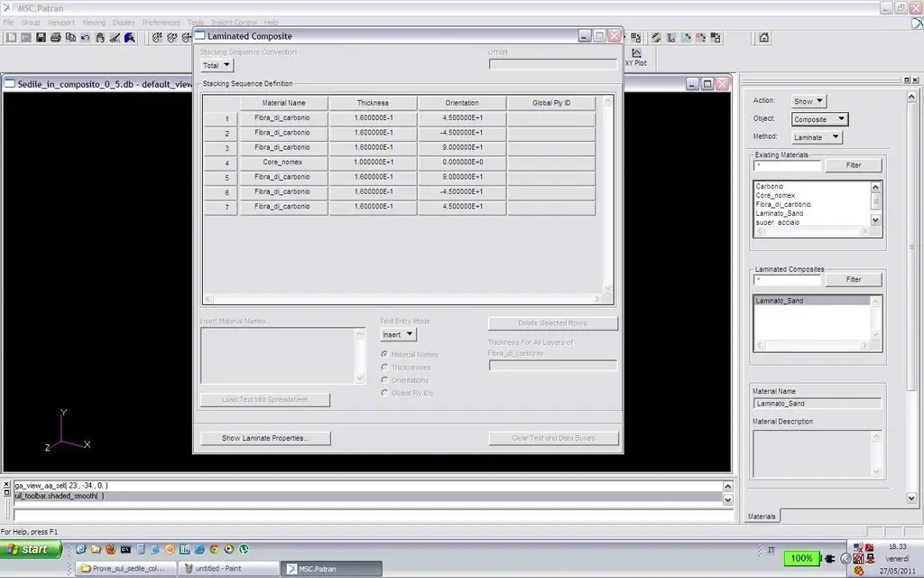The image size is (924, 578).
Task: Click the right panel vertical scrollbar down arrow
Action: pyautogui.click(x=911, y=498)
